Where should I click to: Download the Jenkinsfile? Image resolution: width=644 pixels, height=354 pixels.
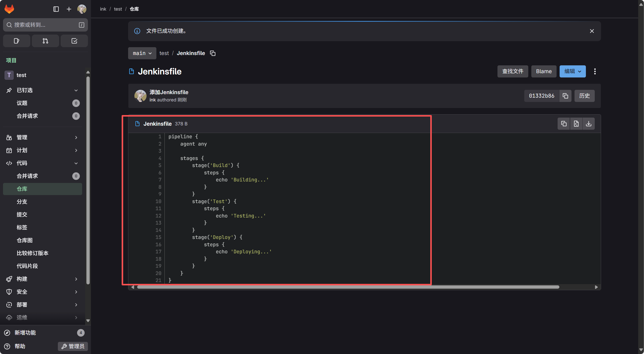(x=588, y=124)
